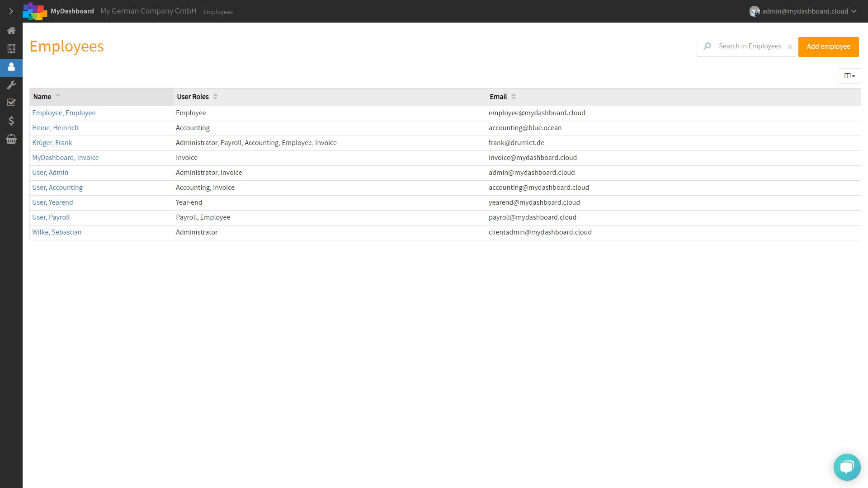Click email accounting@mydashboard.cloud
The image size is (868, 488).
538,188
